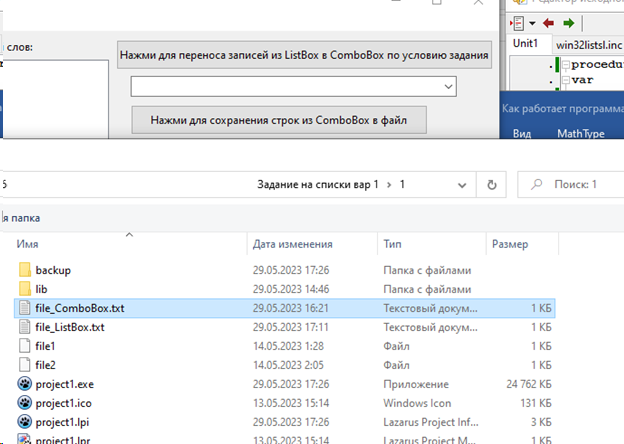This screenshot has width=624, height=444.
Task: Collapse the procedure code fold marker
Action: pyautogui.click(x=566, y=65)
